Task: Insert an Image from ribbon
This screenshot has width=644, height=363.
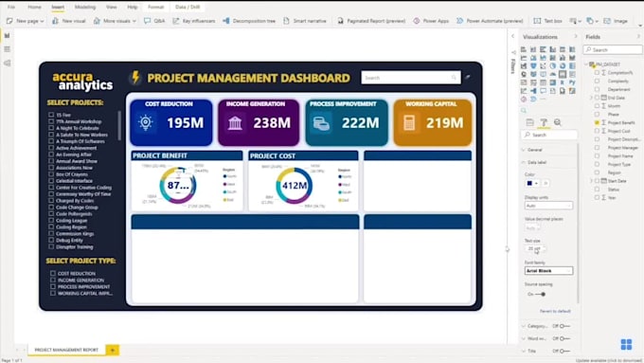Action: click(616, 21)
